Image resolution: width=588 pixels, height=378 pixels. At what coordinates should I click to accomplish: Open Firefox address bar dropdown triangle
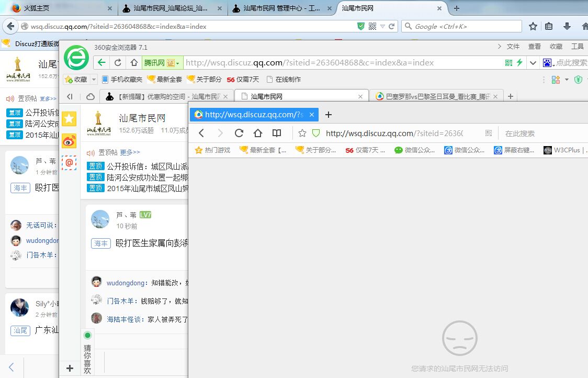(382, 26)
